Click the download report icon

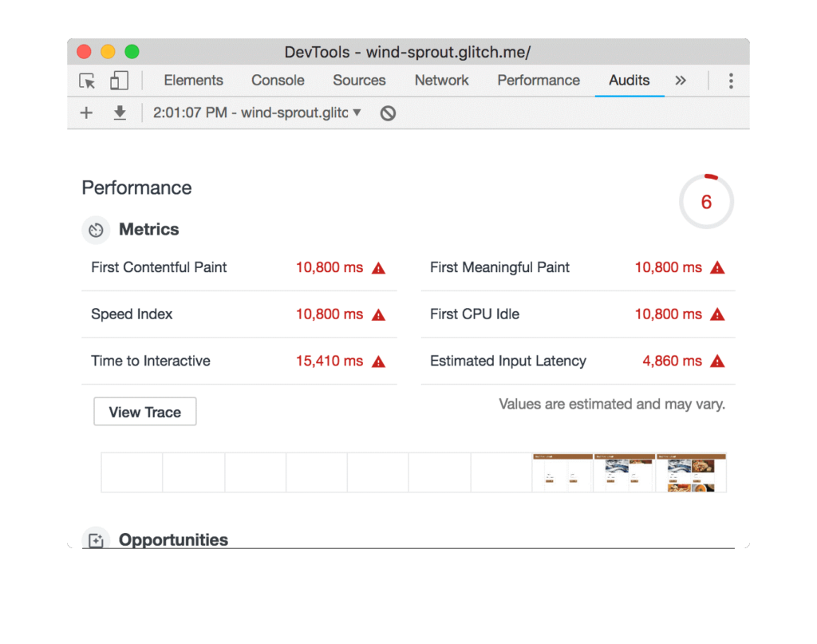pyautogui.click(x=120, y=113)
